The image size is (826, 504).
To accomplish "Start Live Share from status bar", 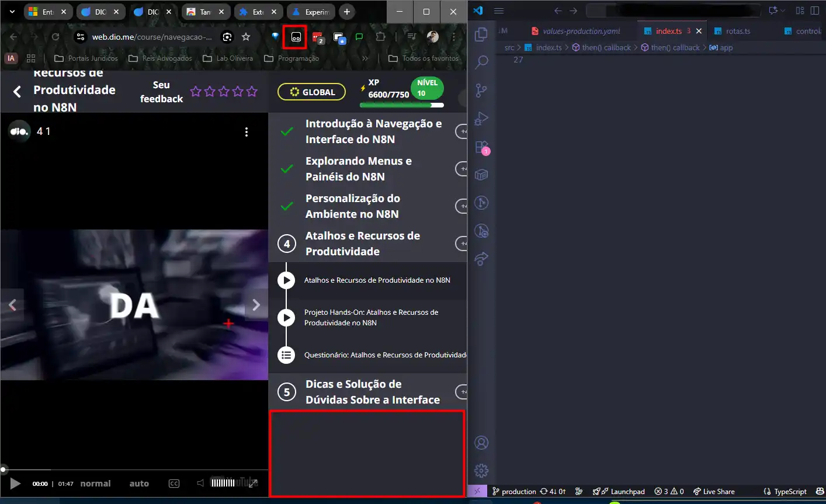I will 714,491.
